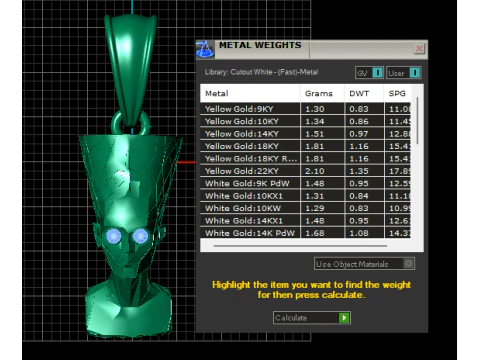Click the green arrow on Calculate
The height and width of the screenshot is (360, 480).
coord(344,318)
